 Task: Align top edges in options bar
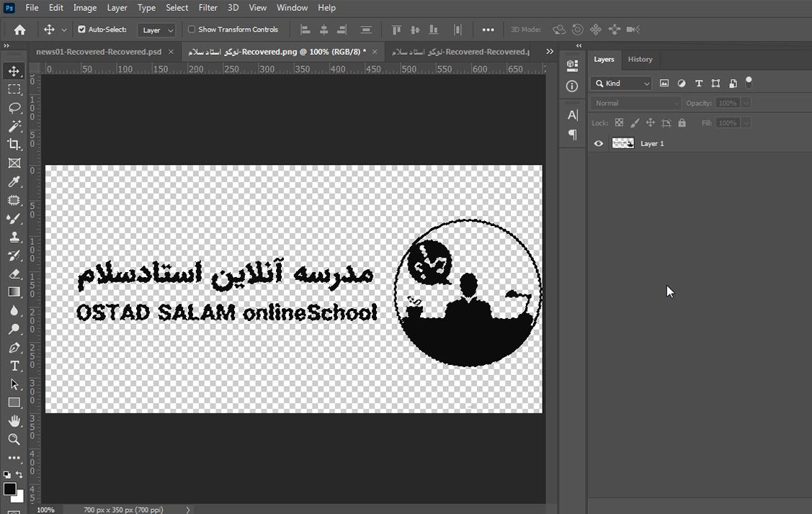coord(397,30)
